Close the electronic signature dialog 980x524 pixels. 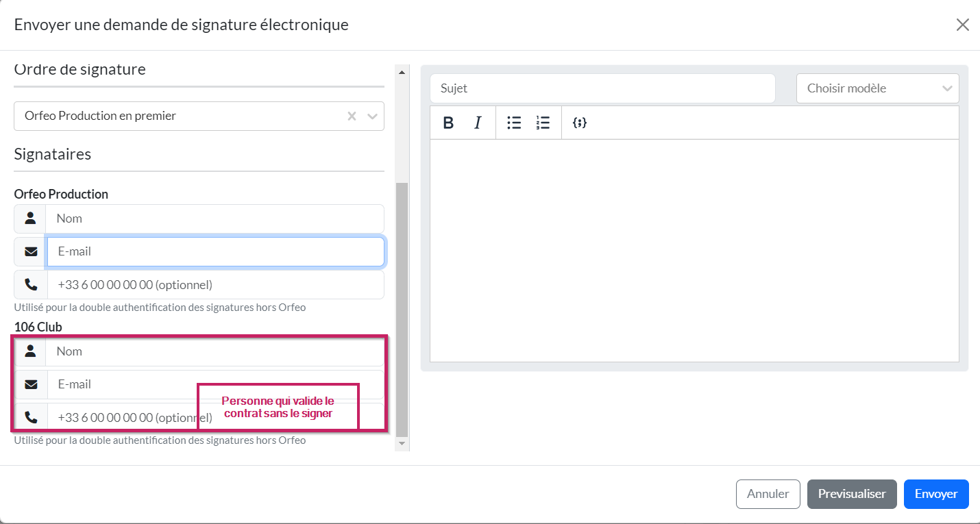(962, 25)
